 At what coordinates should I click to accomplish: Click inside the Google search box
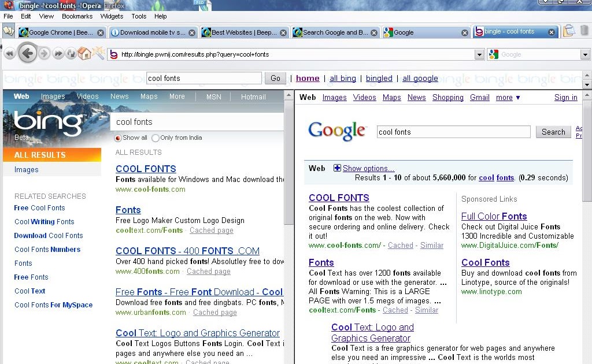453,132
